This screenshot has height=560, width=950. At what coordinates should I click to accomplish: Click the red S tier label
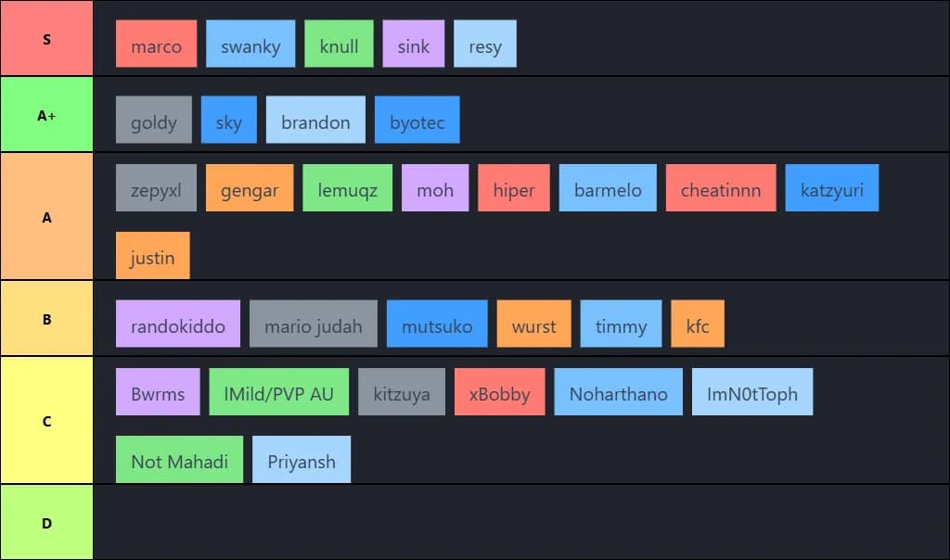(x=46, y=39)
